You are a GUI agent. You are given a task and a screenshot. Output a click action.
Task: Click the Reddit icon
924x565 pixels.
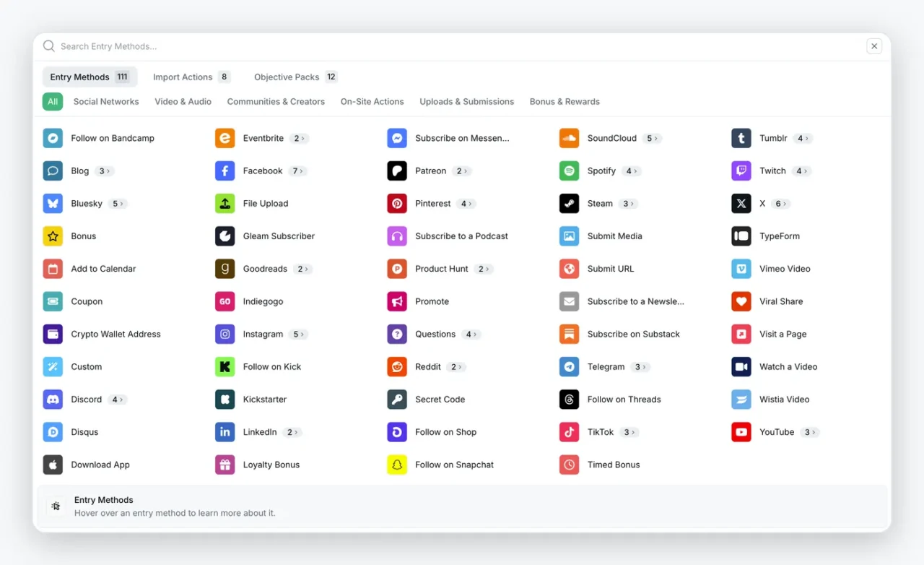coord(397,367)
